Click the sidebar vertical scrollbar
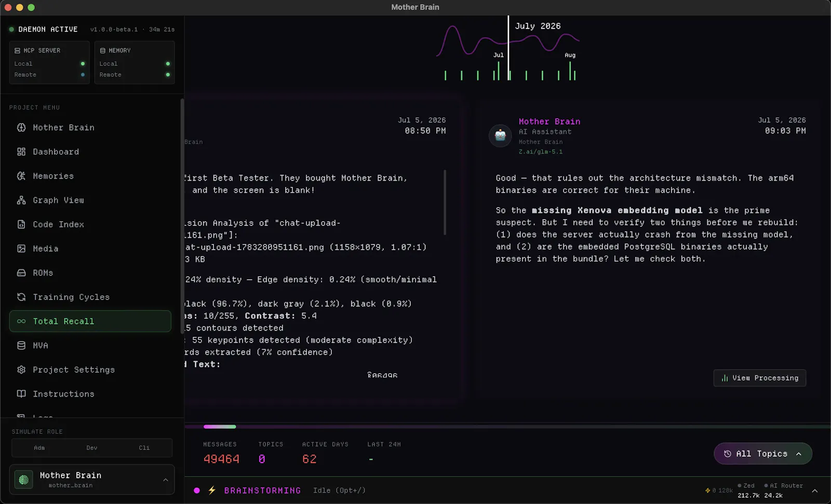 point(182,215)
